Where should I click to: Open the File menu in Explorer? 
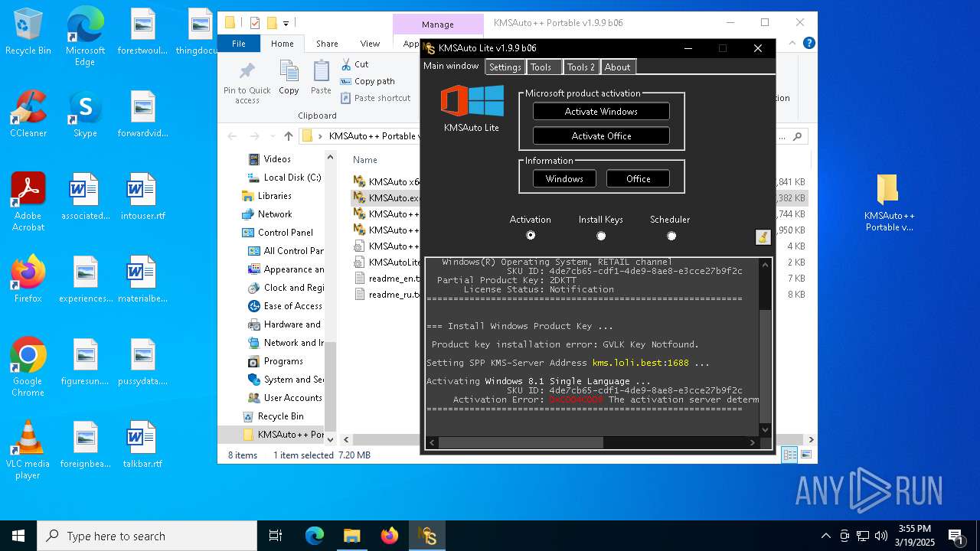[239, 44]
